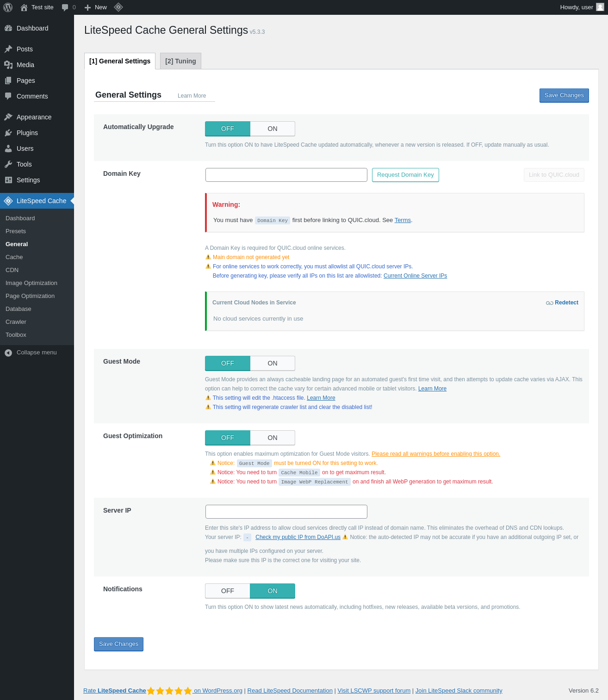Viewport: 608px width, 700px height.
Task: Turn Guest Optimization ON
Action: (x=273, y=438)
